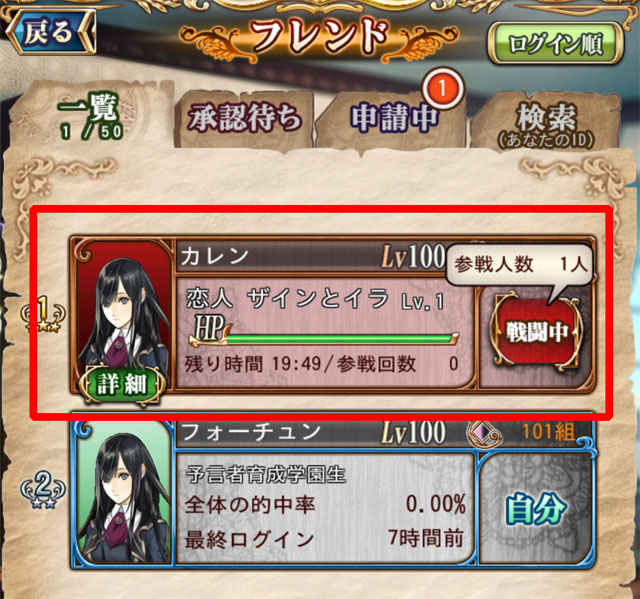The image size is (640, 599).
Task: Open the 恋人 ザインとイラ raid info panel
Action: [325, 332]
